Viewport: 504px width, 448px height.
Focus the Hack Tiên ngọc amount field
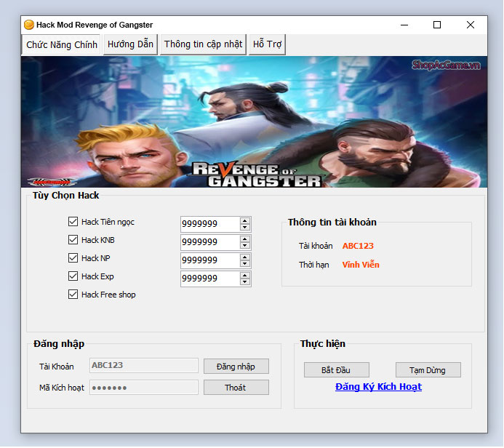pos(210,224)
